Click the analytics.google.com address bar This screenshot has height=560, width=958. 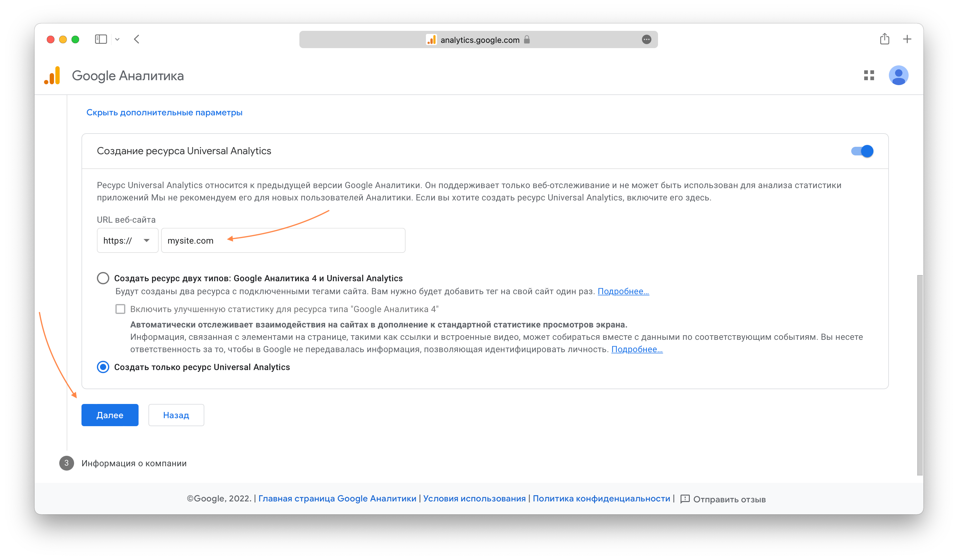click(478, 39)
